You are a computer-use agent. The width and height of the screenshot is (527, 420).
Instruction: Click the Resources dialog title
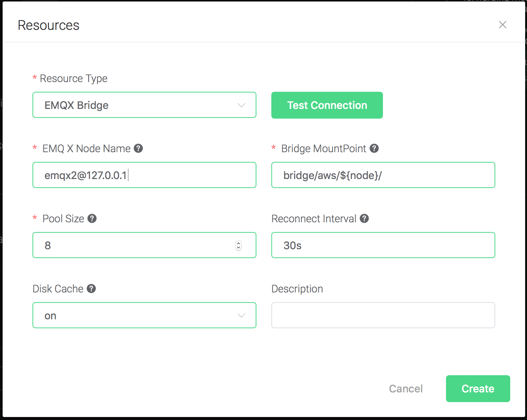(x=49, y=25)
